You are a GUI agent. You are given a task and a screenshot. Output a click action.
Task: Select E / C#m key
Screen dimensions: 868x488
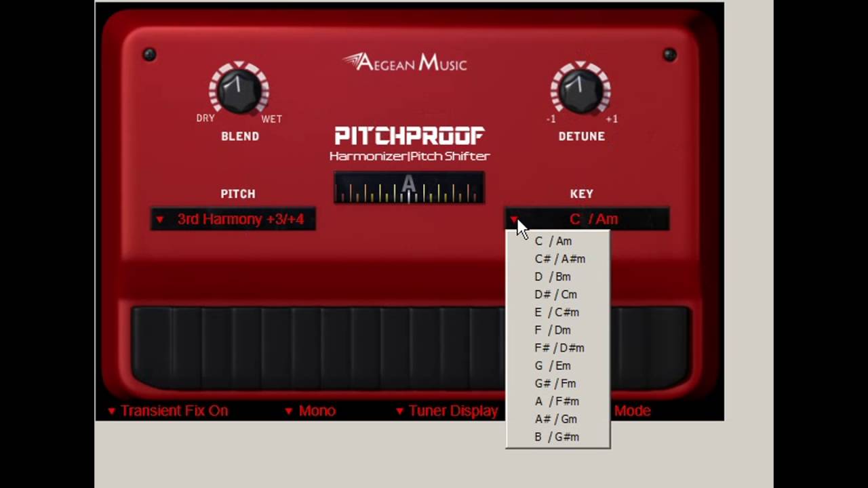(558, 312)
